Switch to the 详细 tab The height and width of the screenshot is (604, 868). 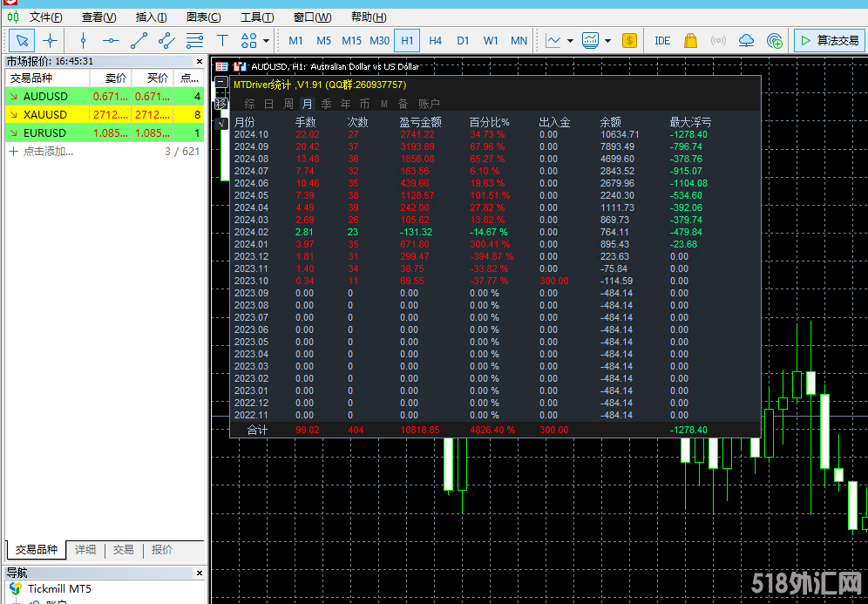coord(85,550)
